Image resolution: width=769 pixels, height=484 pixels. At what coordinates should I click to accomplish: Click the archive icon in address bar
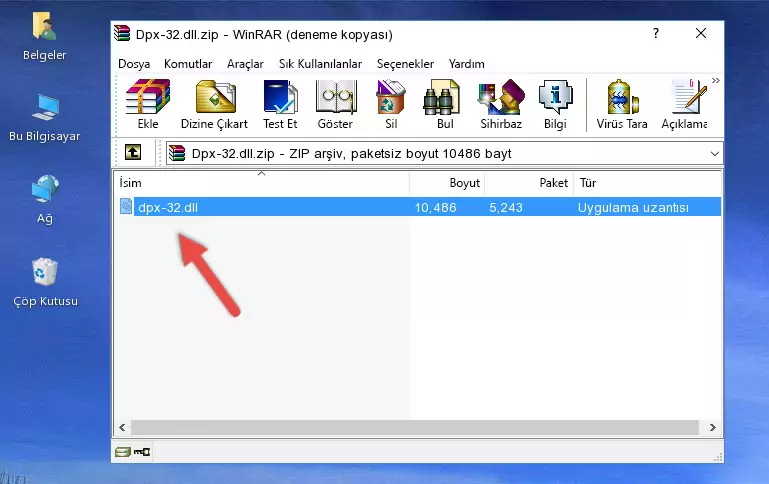coord(178,153)
